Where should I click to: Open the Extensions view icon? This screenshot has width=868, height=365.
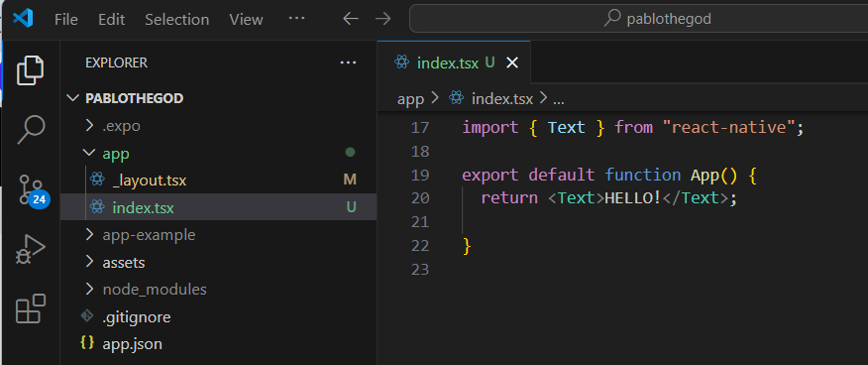(x=31, y=309)
